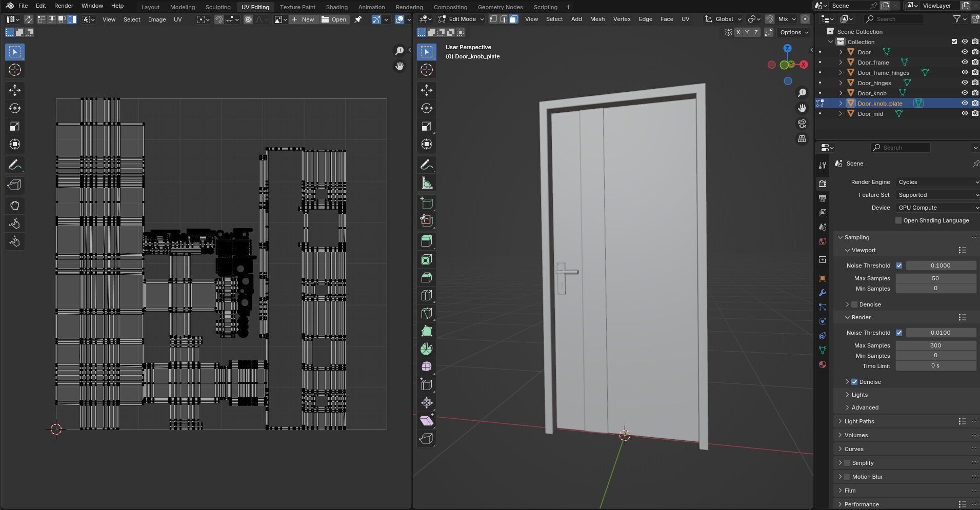
Task: Select the Rip Region tool
Action: 427,439
